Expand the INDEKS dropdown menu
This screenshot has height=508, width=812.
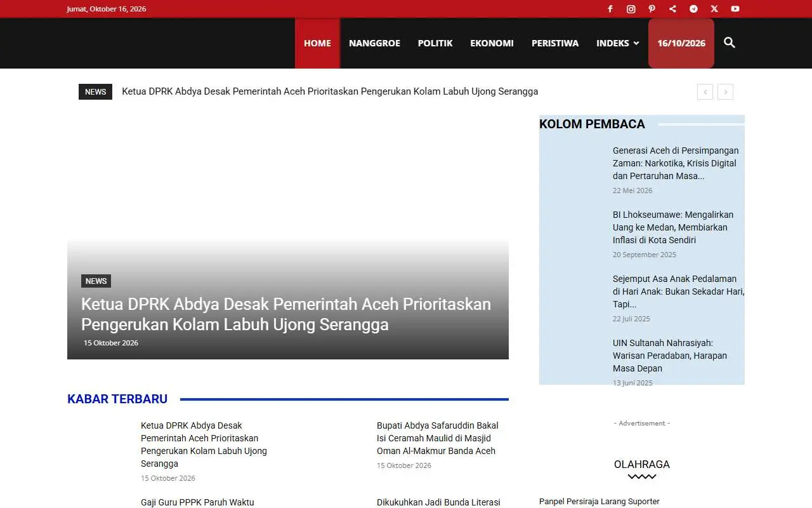(x=617, y=43)
